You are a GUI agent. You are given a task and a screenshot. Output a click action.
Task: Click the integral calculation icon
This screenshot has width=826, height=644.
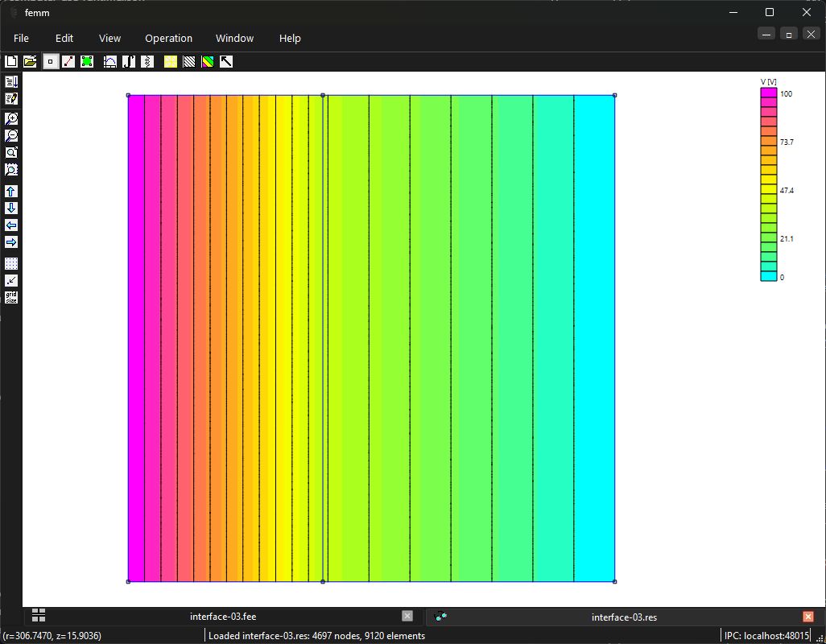coord(129,62)
